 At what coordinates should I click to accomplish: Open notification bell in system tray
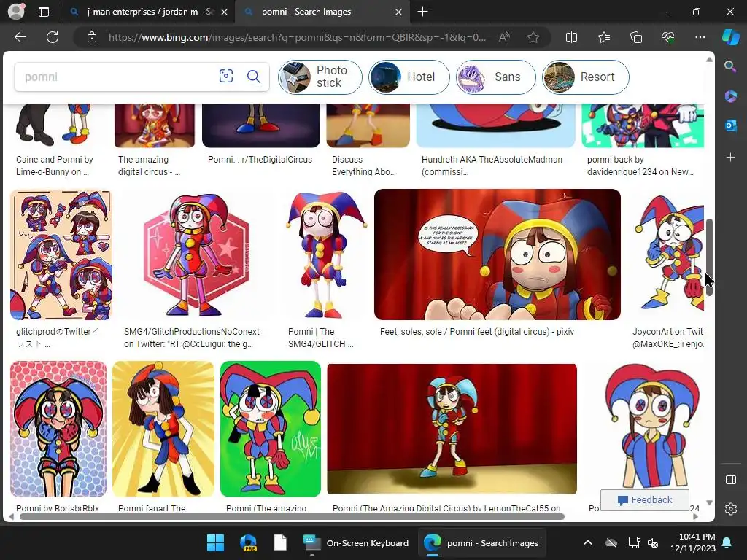click(727, 542)
